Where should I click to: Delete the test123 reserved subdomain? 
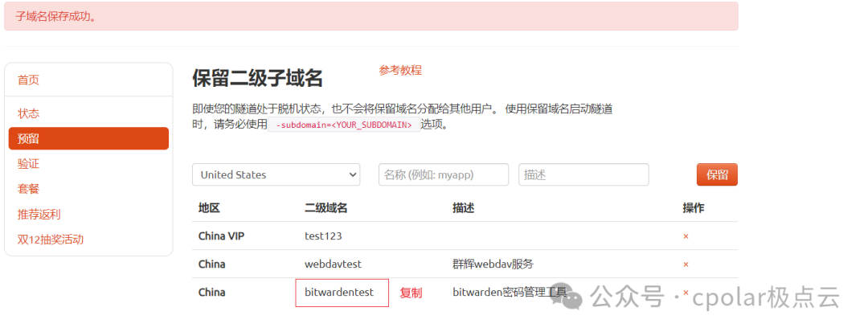click(686, 236)
